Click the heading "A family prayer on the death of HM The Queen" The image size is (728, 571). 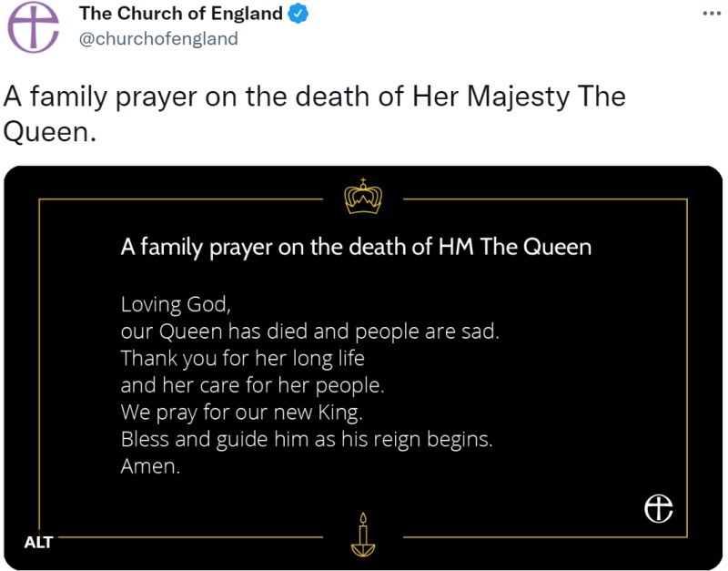click(356, 247)
